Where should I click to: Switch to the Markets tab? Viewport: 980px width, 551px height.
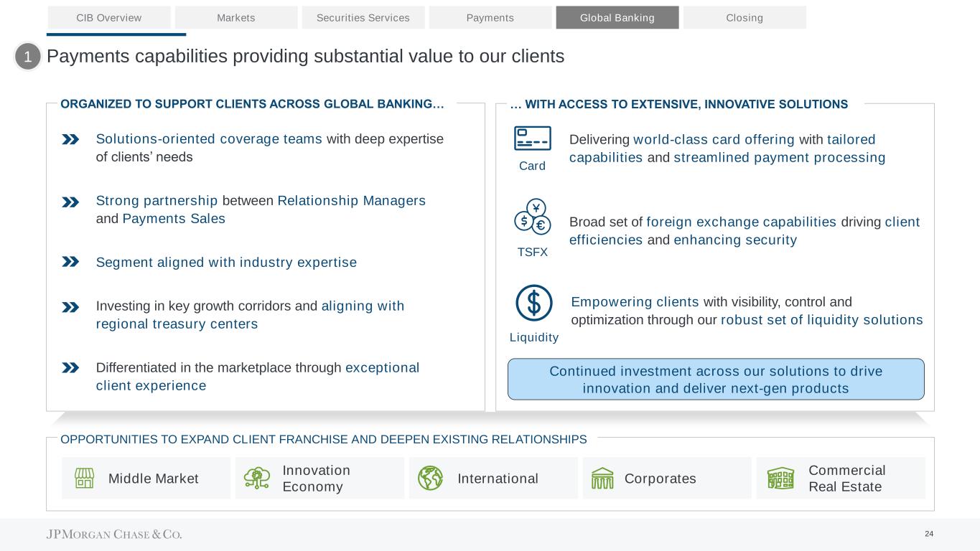pyautogui.click(x=236, y=18)
